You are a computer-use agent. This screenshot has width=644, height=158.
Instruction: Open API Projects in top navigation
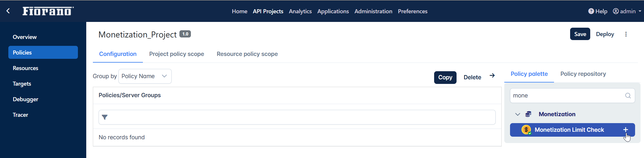coord(268,11)
